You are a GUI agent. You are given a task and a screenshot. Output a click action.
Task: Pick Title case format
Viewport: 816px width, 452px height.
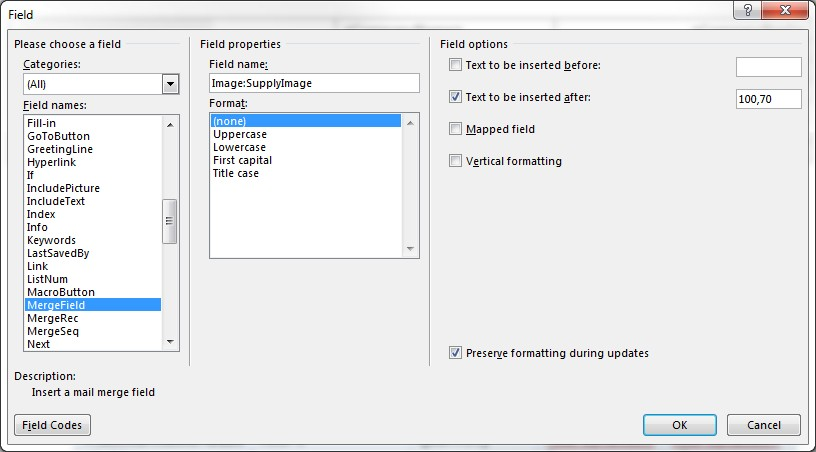tap(236, 173)
